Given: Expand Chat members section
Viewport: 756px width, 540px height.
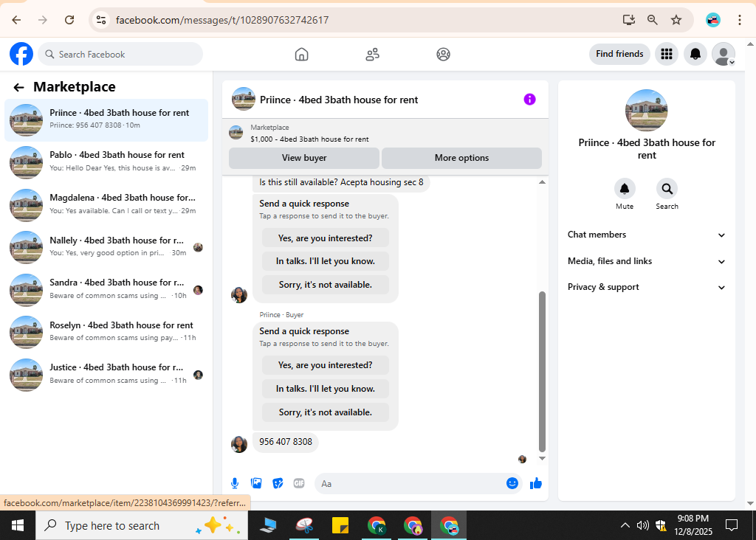Looking at the screenshot, I should click(646, 235).
